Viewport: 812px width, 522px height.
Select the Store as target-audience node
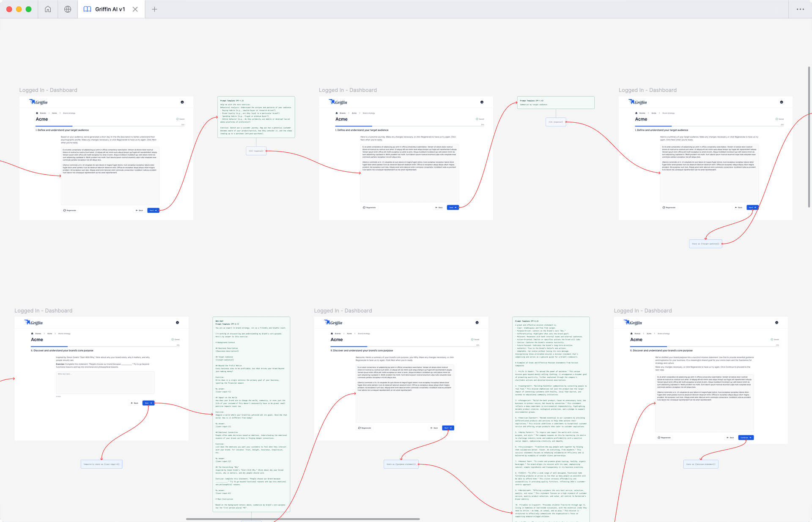pyautogui.click(x=706, y=244)
